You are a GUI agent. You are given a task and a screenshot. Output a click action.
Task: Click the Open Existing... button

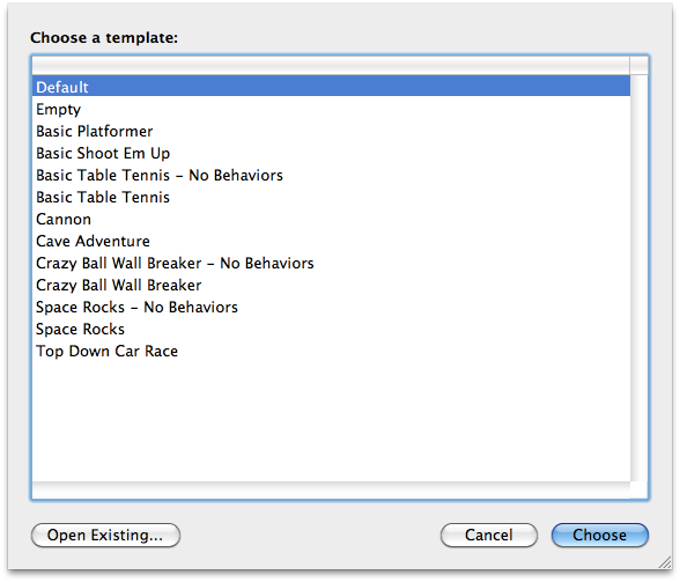[105, 535]
